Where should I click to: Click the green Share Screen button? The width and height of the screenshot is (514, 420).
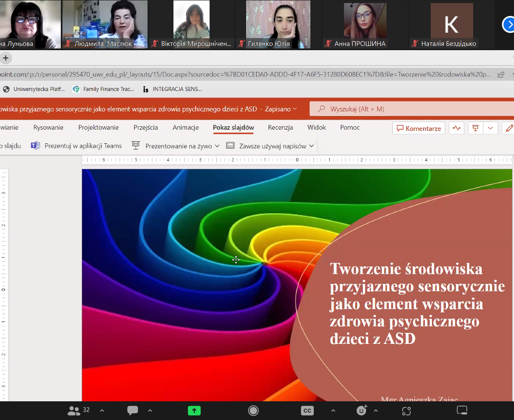194,410
